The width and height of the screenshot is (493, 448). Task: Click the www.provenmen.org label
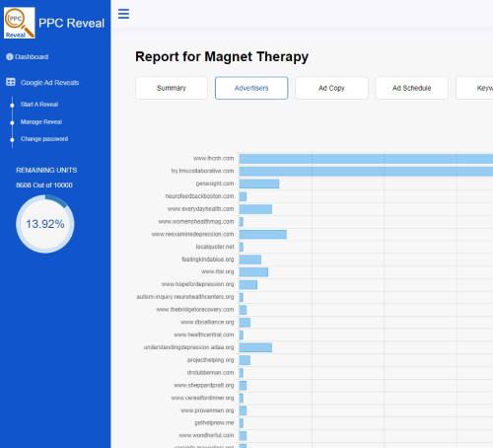point(207,411)
